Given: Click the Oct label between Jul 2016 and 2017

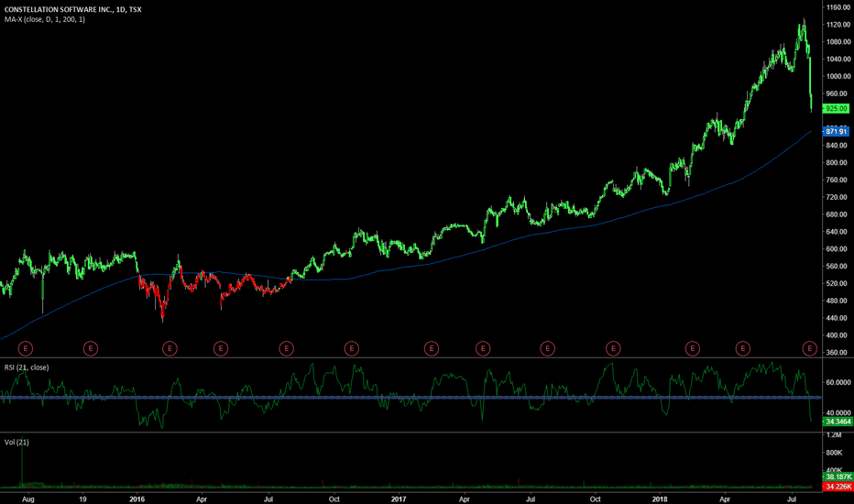Looking at the screenshot, I should 334,499.
